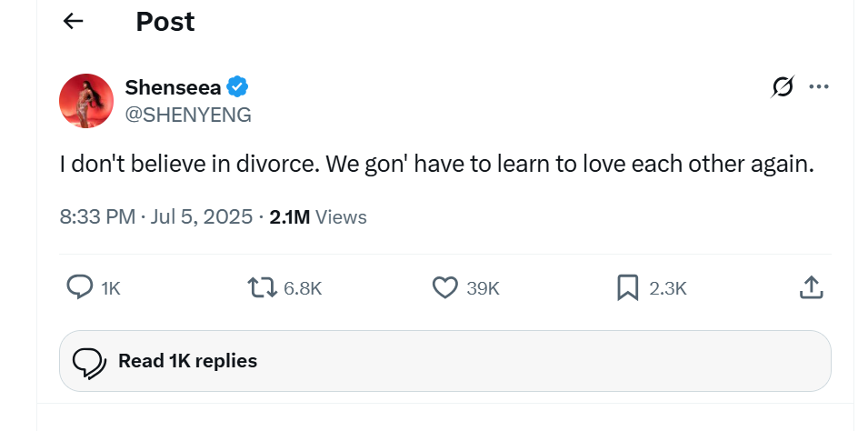The height and width of the screenshot is (431, 868).
Task: Click the blue verified badge
Action: coord(237,87)
